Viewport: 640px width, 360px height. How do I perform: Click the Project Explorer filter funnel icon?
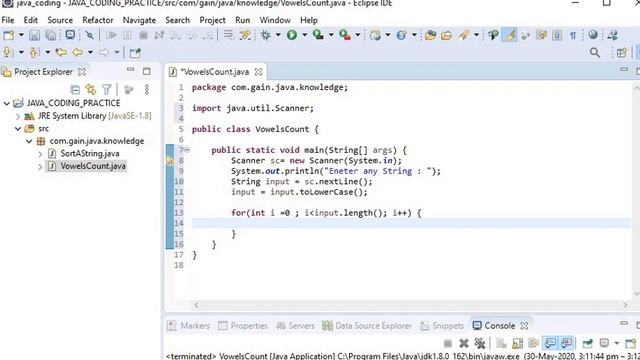click(x=107, y=89)
